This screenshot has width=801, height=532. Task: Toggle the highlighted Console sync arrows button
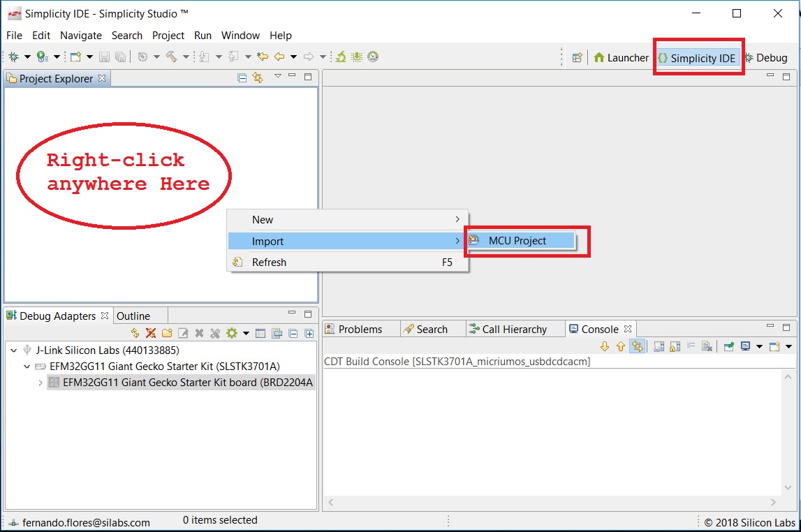637,346
